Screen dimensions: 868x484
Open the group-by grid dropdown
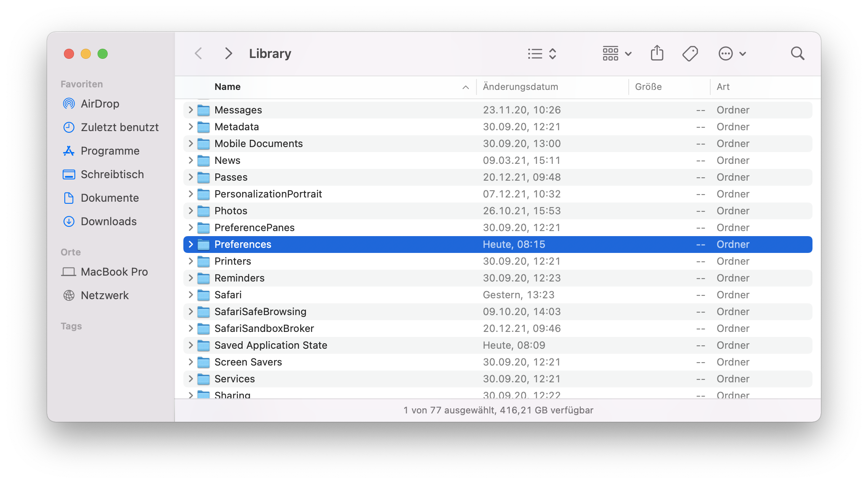click(617, 53)
